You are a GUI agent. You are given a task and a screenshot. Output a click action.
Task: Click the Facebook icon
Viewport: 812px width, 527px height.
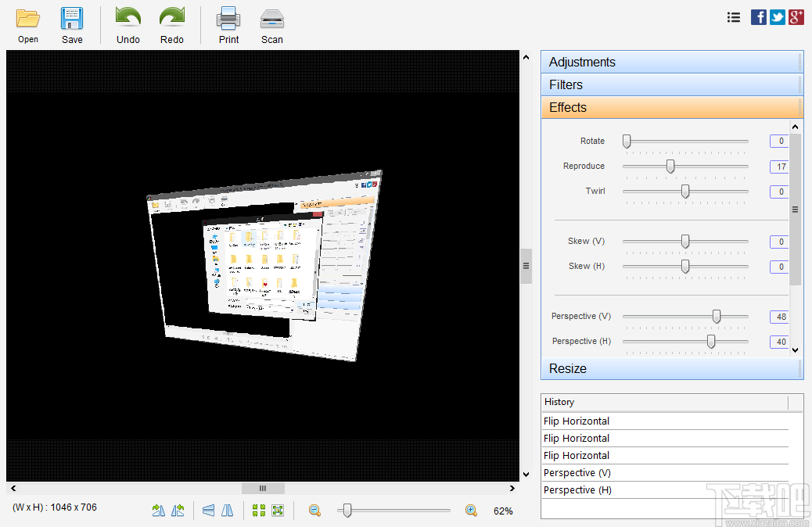759,17
